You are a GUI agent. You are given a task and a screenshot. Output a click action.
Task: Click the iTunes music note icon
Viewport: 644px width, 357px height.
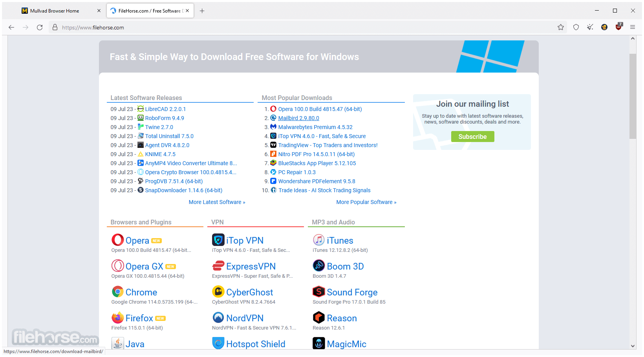pos(319,240)
